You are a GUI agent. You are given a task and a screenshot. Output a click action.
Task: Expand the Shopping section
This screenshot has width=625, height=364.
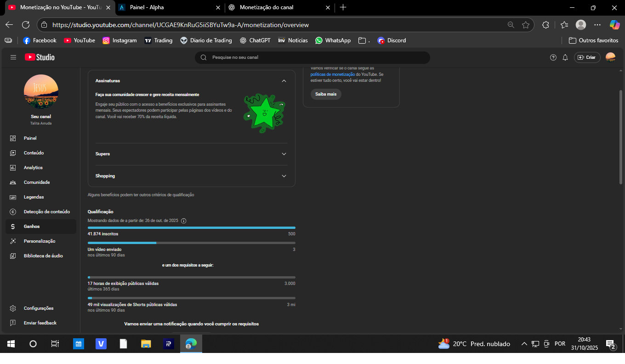coord(284,176)
